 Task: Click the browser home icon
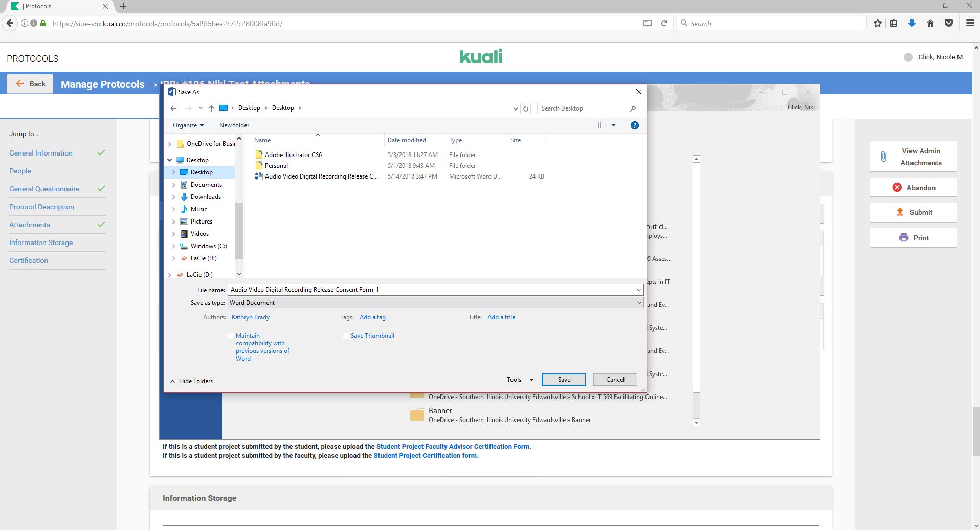[930, 24]
